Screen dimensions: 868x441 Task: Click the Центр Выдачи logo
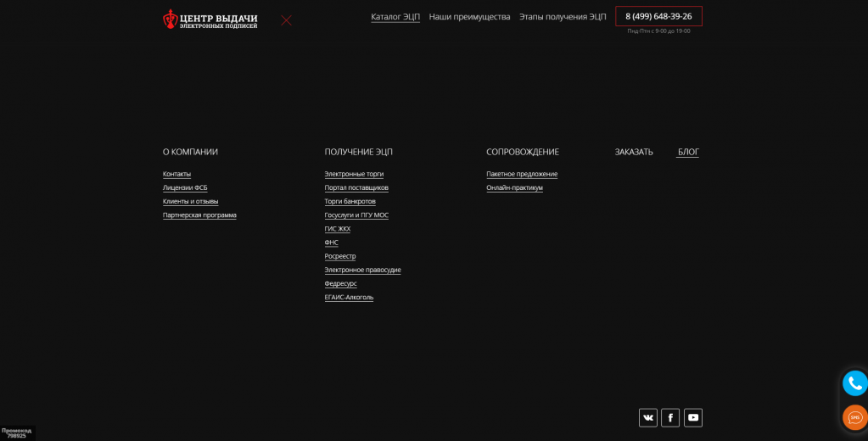coord(210,20)
